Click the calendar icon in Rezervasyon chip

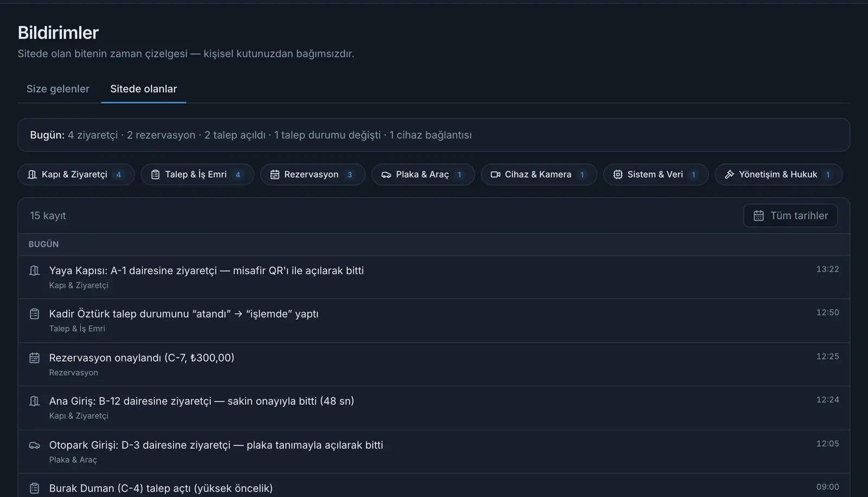[275, 175]
